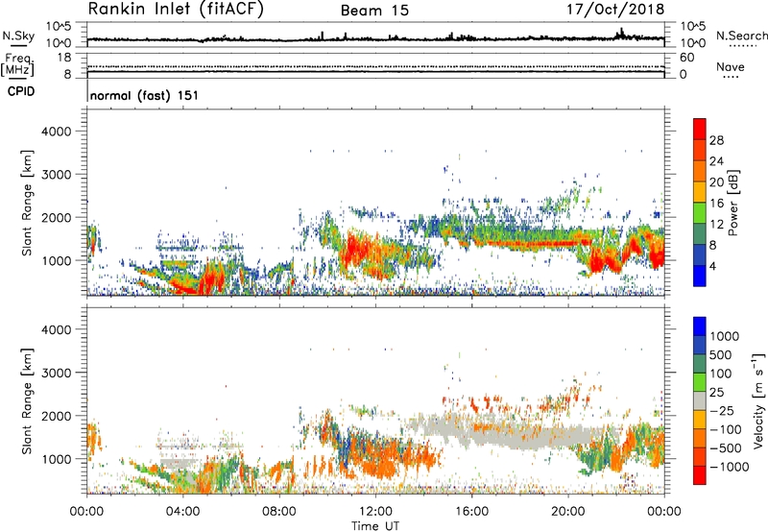Click the gray segment of the velocity colorbar

[x=700, y=401]
